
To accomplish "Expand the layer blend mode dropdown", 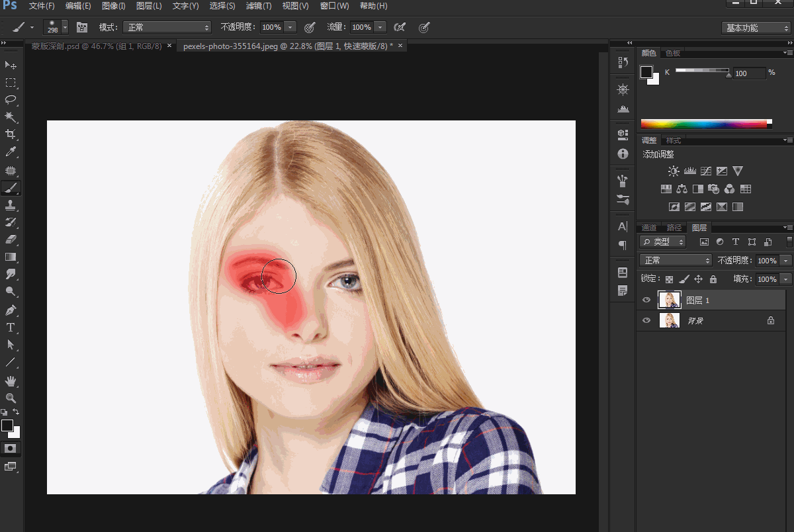I will [x=676, y=261].
